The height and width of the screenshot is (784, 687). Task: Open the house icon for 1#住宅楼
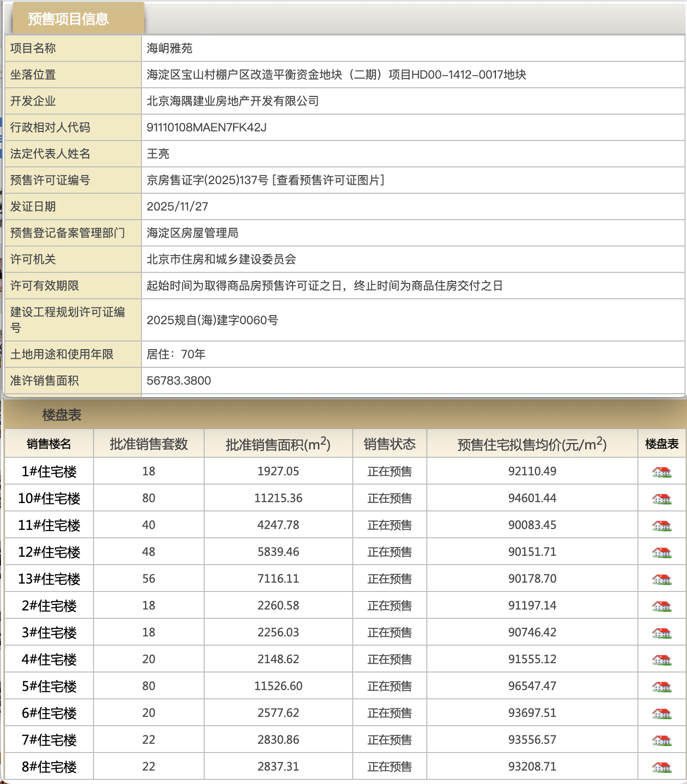click(x=662, y=472)
